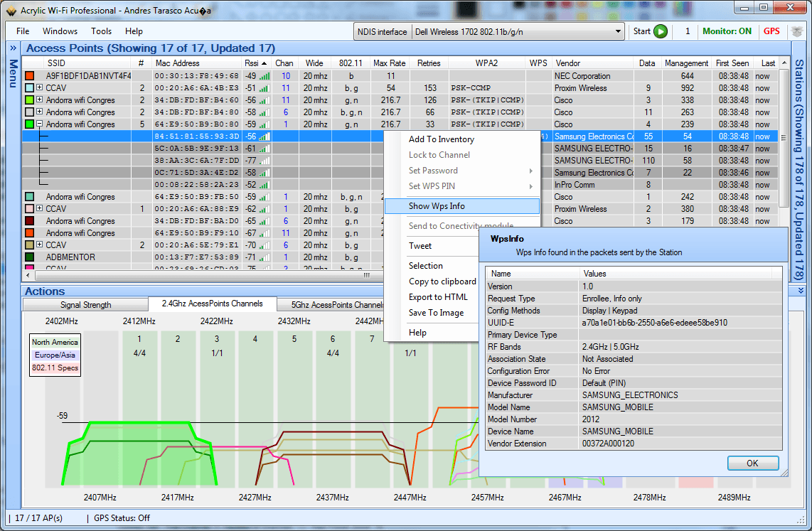Open the Tools menu
Image resolution: width=812 pixels, height=531 pixels.
point(102,31)
